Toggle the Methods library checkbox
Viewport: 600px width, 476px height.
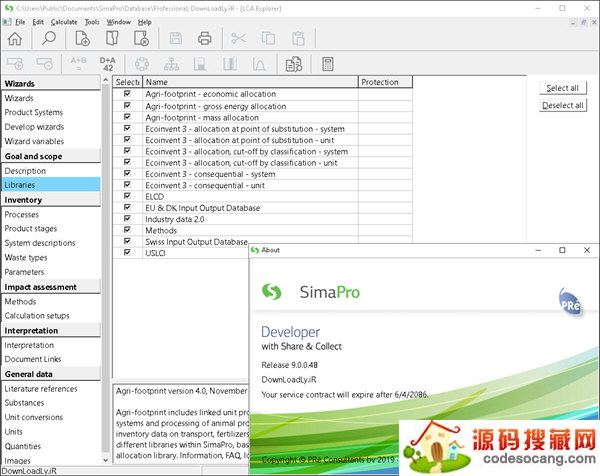pos(127,230)
